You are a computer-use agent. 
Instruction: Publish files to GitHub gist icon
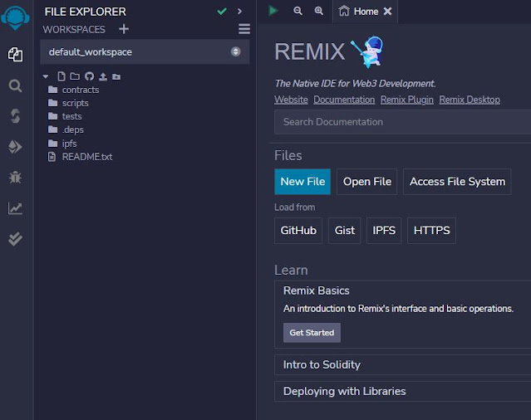tap(90, 76)
